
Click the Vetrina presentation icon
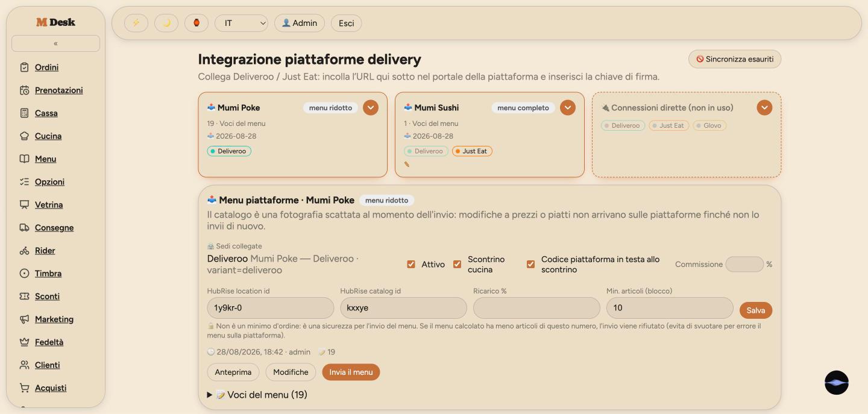click(x=24, y=205)
